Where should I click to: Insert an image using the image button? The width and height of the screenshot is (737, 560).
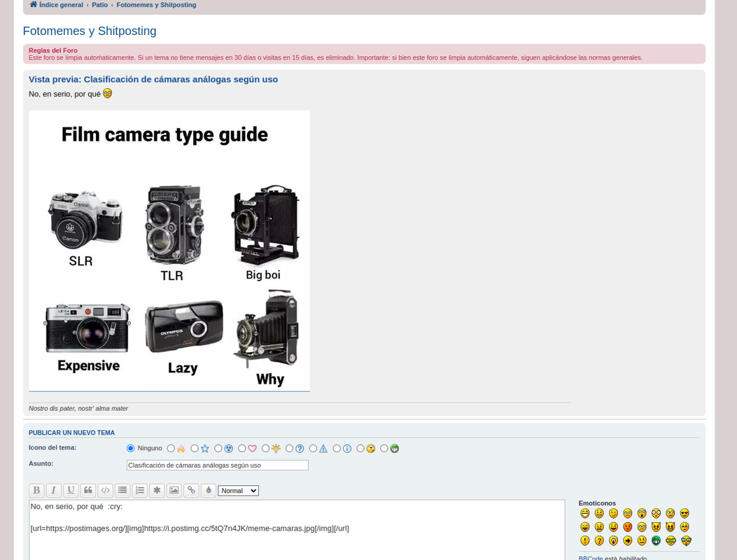174,491
